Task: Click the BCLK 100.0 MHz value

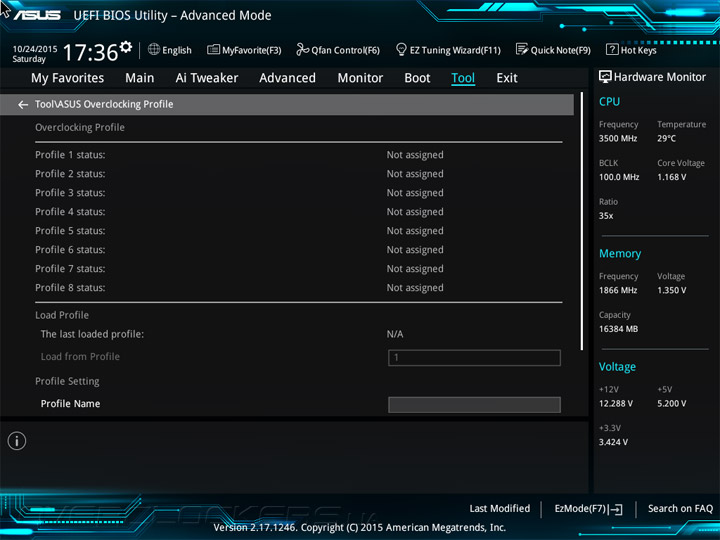Action: pos(619,177)
